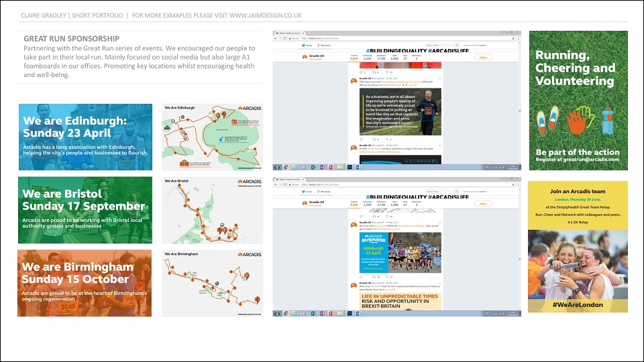Select the Running, Cheering and Volunteering poster

(578, 101)
